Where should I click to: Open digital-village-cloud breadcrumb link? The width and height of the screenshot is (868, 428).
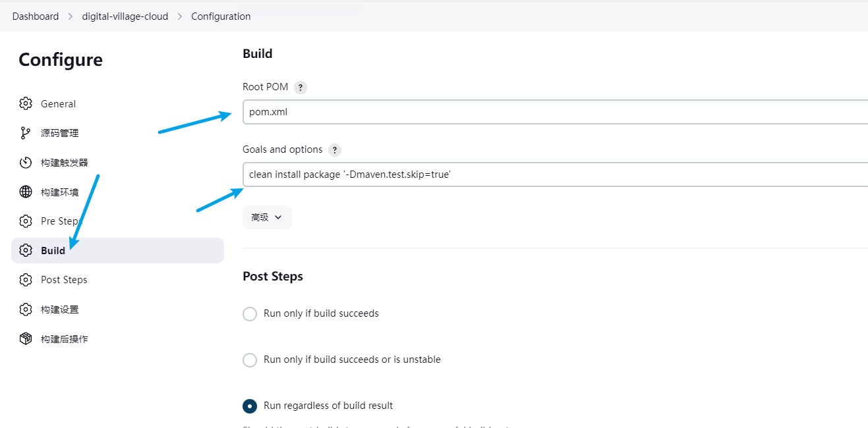125,16
